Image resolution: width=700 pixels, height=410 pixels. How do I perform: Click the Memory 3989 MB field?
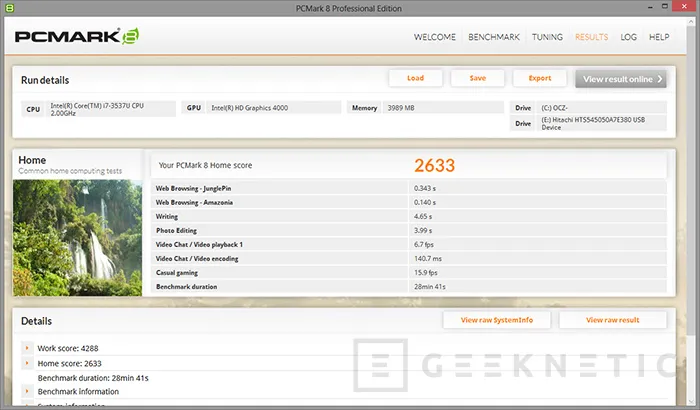[x=425, y=108]
